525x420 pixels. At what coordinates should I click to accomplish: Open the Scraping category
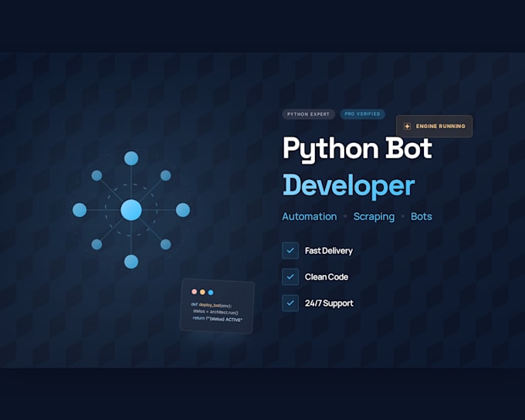(374, 217)
